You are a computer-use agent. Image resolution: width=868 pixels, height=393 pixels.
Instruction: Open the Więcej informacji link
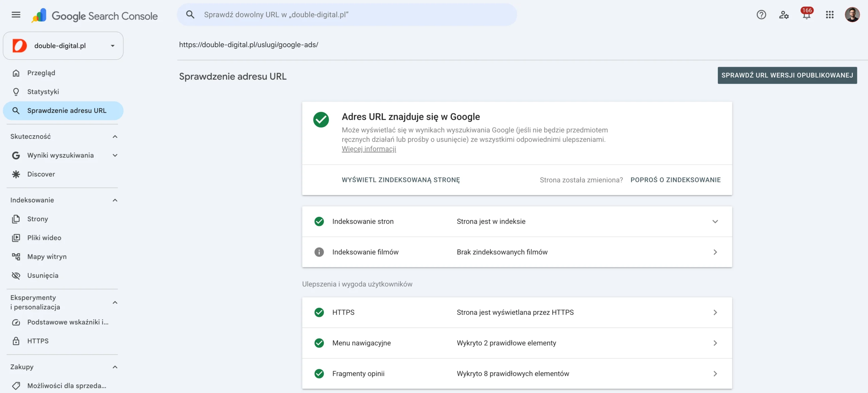(369, 149)
